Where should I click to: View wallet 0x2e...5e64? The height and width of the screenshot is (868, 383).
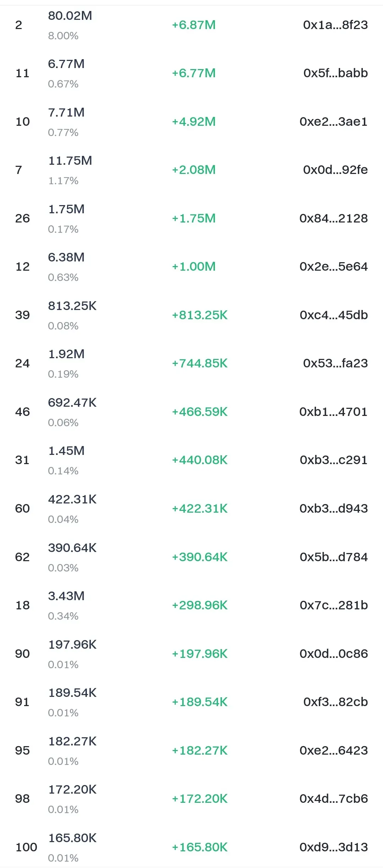[333, 266]
